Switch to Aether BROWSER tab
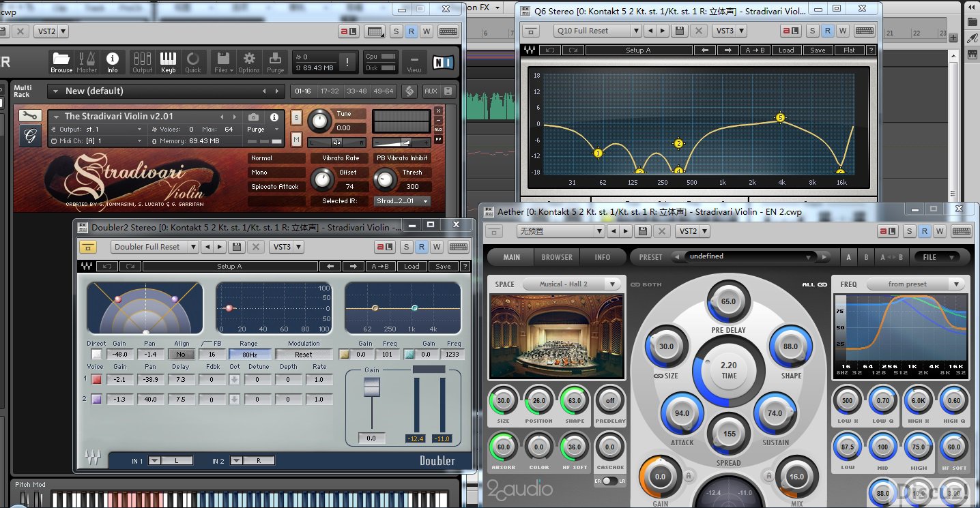 pyautogui.click(x=558, y=257)
